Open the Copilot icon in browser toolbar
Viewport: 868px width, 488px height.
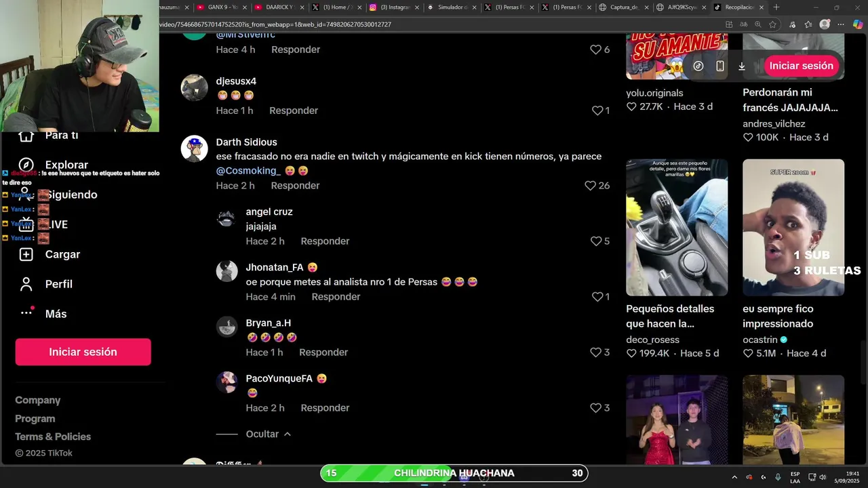point(857,24)
